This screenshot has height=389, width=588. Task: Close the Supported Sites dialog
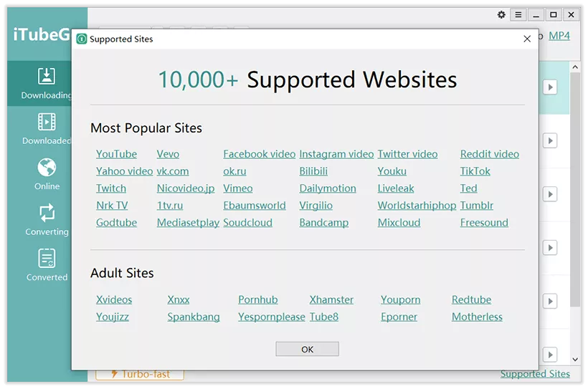click(x=527, y=39)
